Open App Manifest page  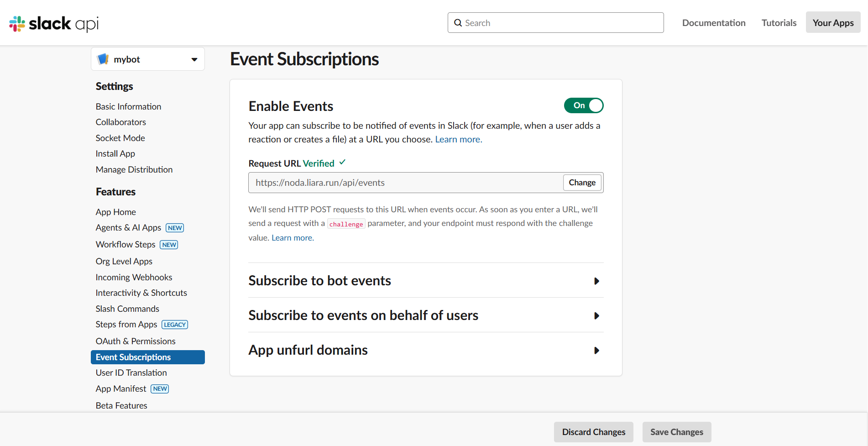pyautogui.click(x=120, y=388)
